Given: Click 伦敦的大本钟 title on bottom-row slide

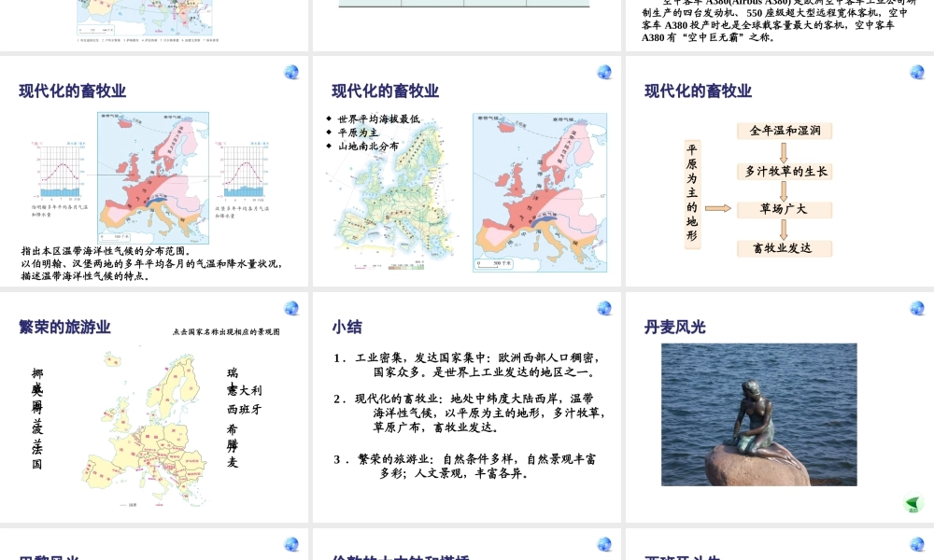Looking at the screenshot, I should pos(401,557).
